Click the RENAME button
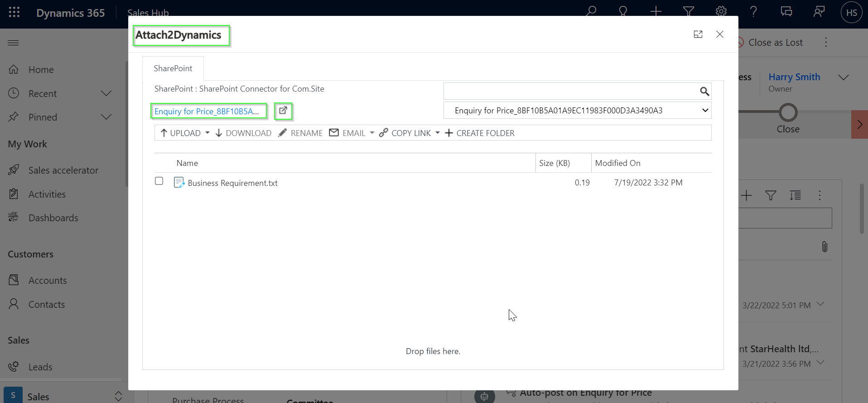The height and width of the screenshot is (403, 868). pos(300,133)
